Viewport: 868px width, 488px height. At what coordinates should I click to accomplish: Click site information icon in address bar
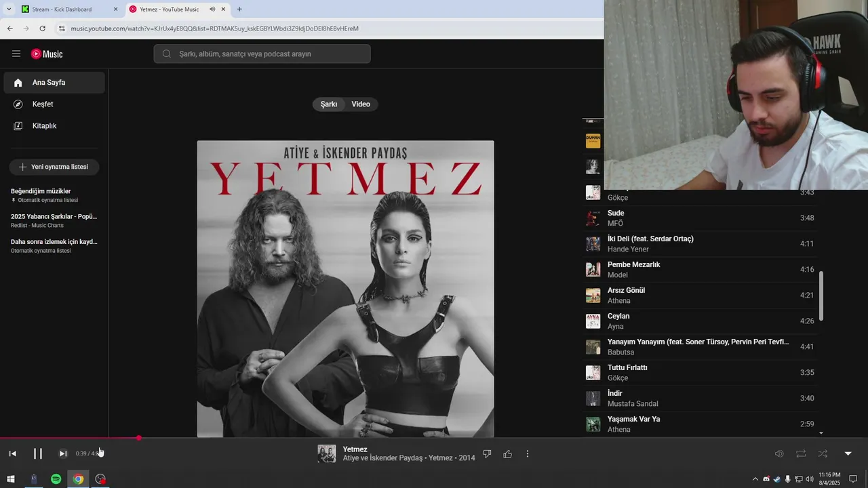click(62, 28)
